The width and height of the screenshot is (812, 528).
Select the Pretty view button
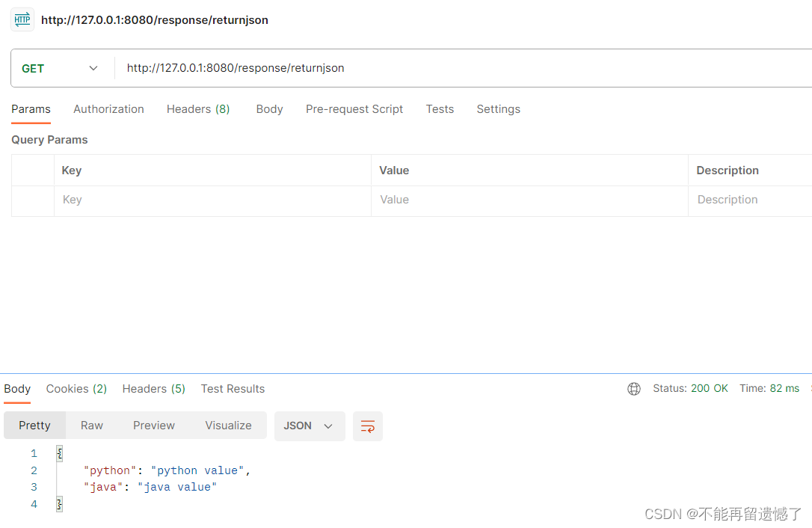[x=34, y=426]
